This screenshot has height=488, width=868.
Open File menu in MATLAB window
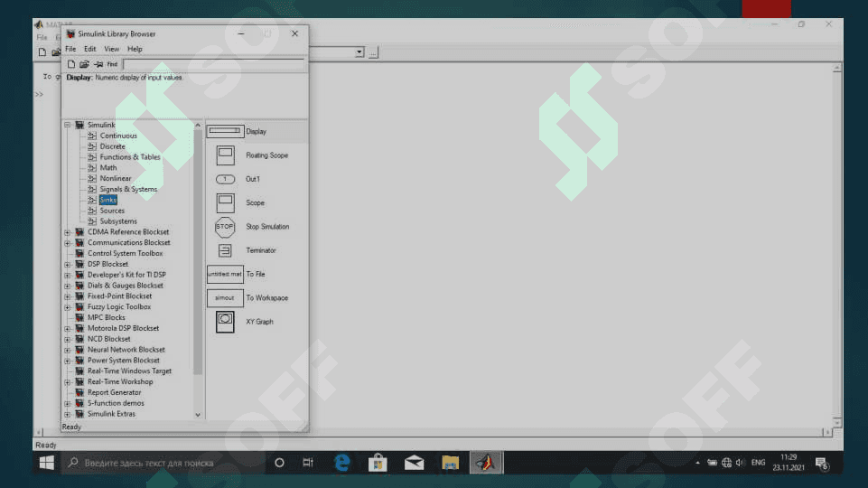pos(42,37)
